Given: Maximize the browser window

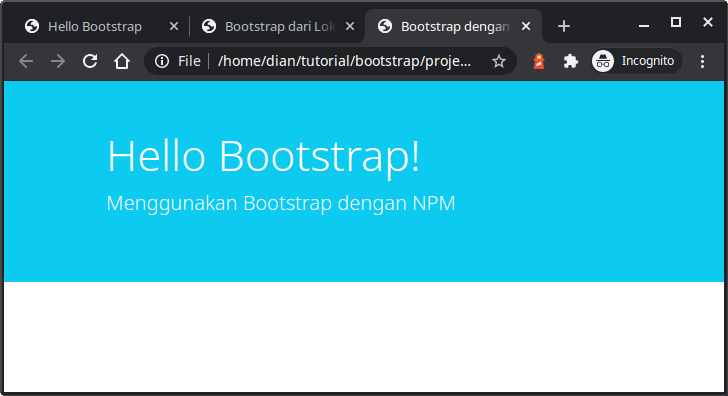Looking at the screenshot, I should point(676,22).
